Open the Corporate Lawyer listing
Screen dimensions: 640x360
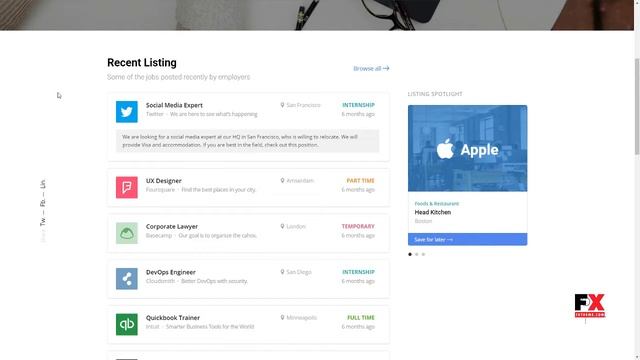coord(172,226)
